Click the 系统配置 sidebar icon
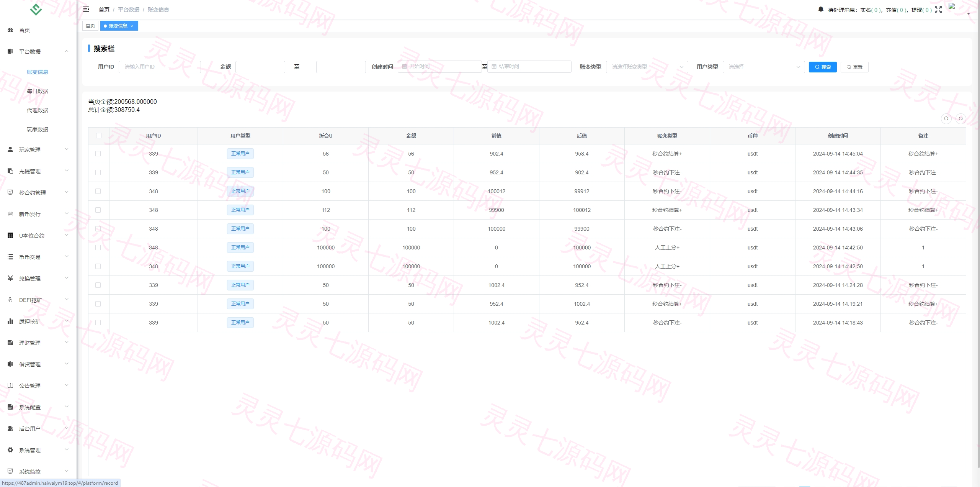 click(10, 407)
